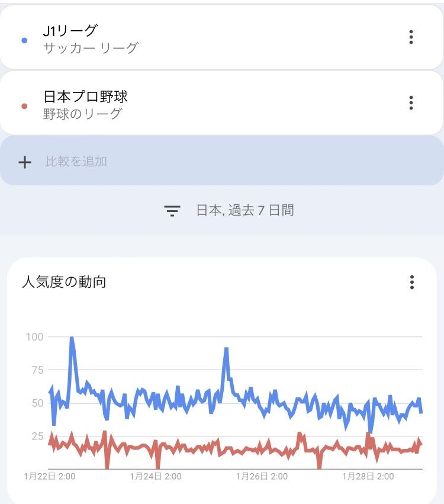Open the 日本, 過去 7 日間 filter dropdown

[229, 210]
